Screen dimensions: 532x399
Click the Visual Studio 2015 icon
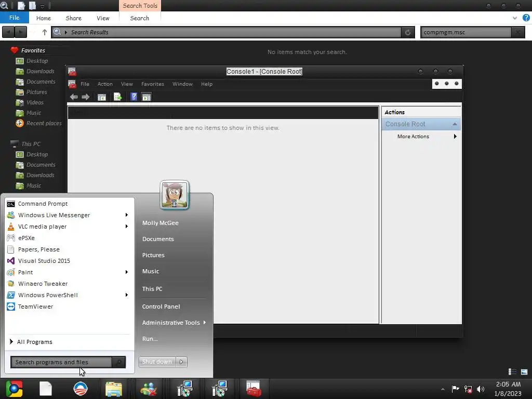tap(11, 261)
